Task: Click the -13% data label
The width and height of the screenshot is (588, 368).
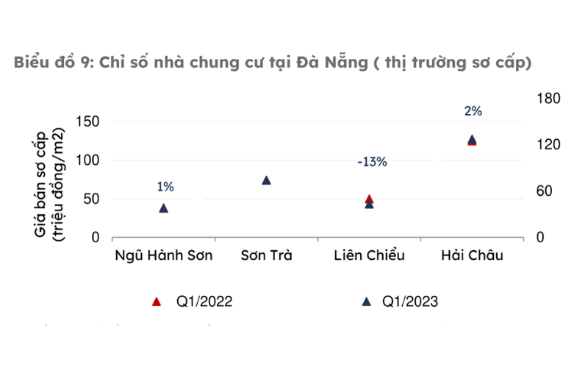Action: pos(372,162)
